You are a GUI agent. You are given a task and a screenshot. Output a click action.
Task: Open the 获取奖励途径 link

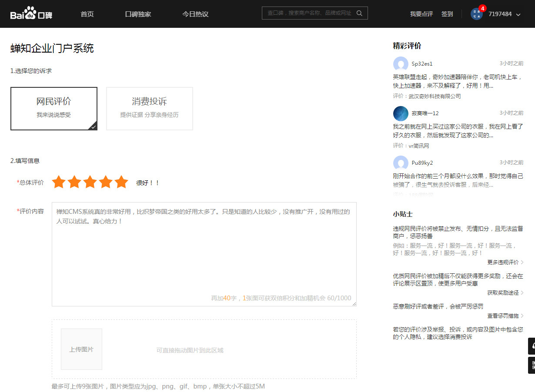click(x=505, y=292)
